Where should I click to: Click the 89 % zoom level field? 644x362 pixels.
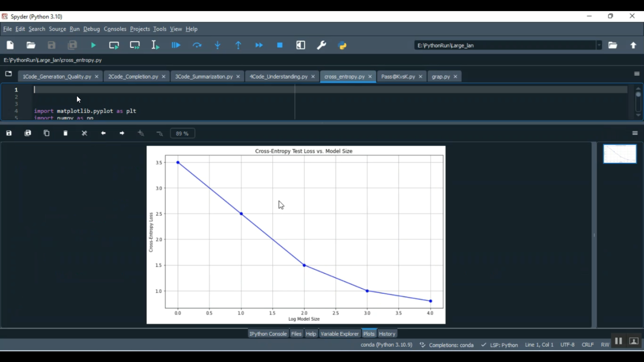point(182,133)
